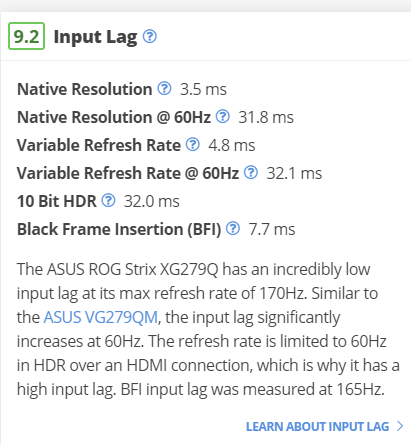Click chevron arrow after Learn About Input Lag
The height and width of the screenshot is (445, 411).
[x=400, y=426]
